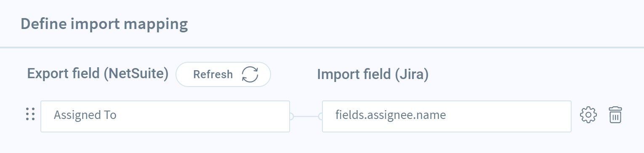Screen dimensions: 644x153
Task: Focus the Assigned To export field
Action: click(x=165, y=116)
